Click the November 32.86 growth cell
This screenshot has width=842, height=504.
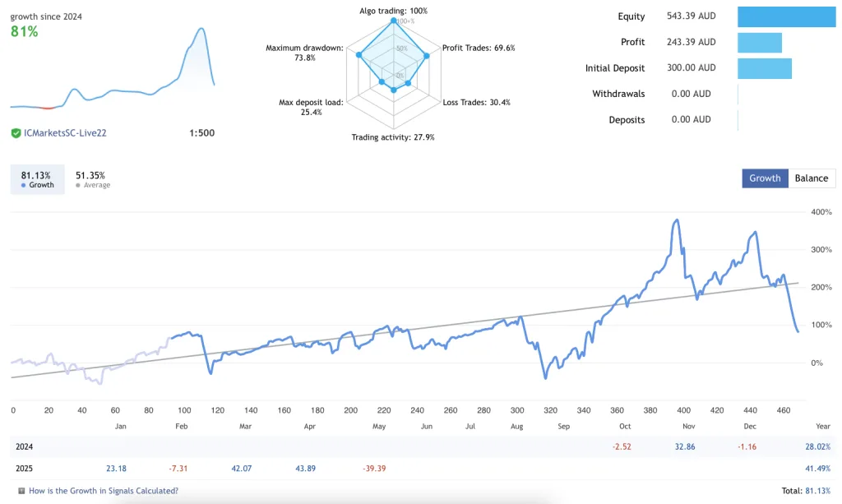[686, 446]
